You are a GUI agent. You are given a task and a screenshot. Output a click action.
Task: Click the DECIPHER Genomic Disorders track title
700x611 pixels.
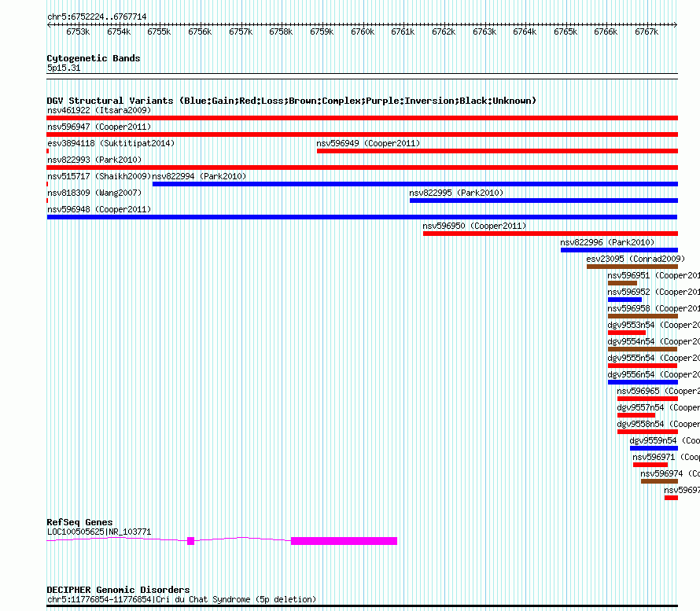pos(118,590)
